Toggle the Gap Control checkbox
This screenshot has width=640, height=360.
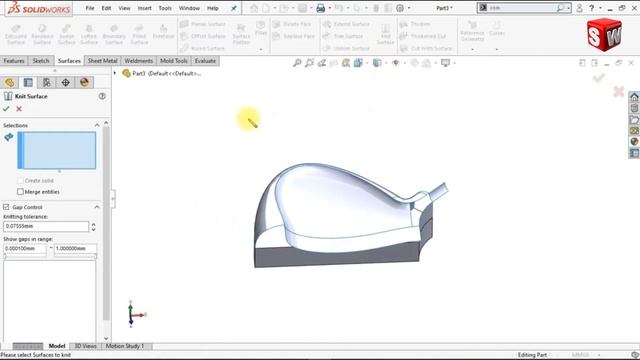click(6, 207)
